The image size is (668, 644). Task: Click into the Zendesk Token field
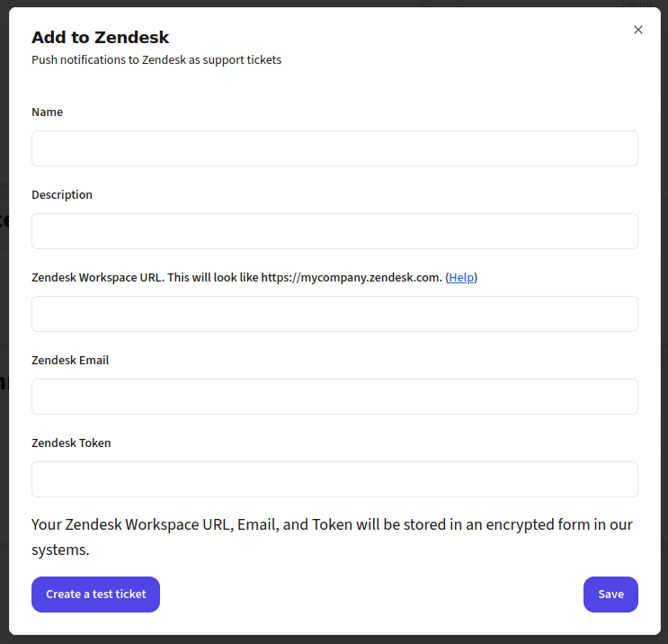[334, 479]
